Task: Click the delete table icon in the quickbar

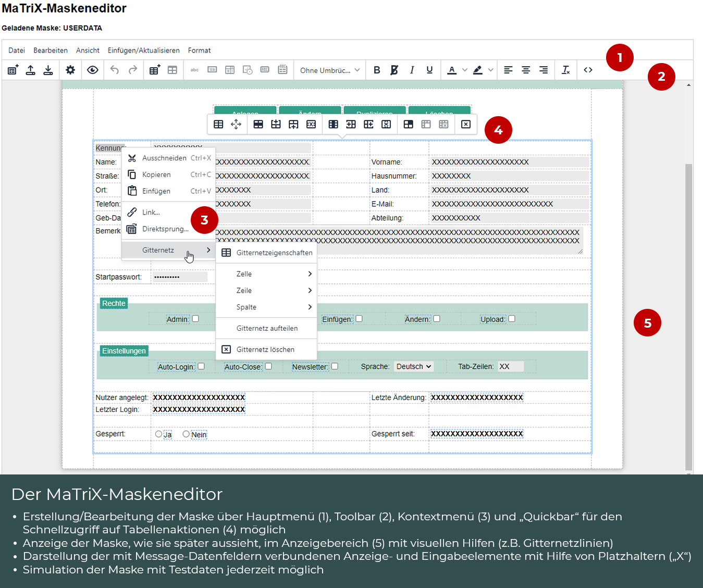Action: 466,124
